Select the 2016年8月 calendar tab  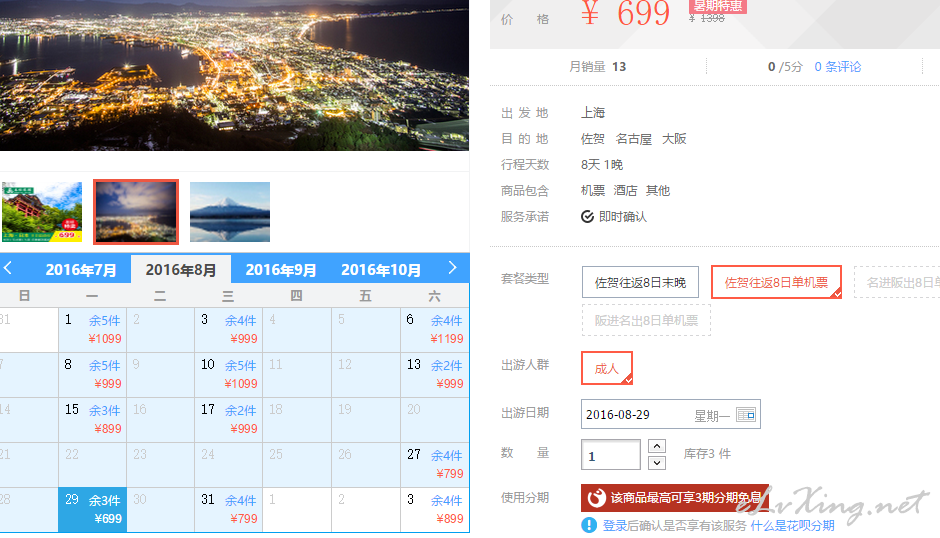coord(181,270)
